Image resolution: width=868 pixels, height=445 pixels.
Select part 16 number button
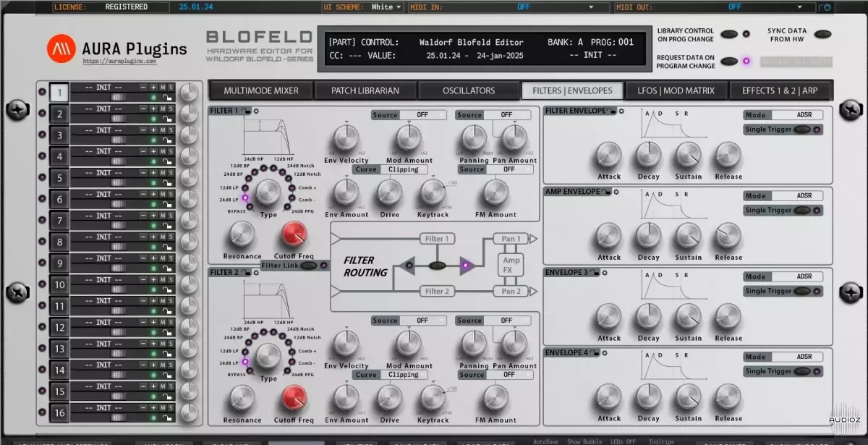click(60, 413)
